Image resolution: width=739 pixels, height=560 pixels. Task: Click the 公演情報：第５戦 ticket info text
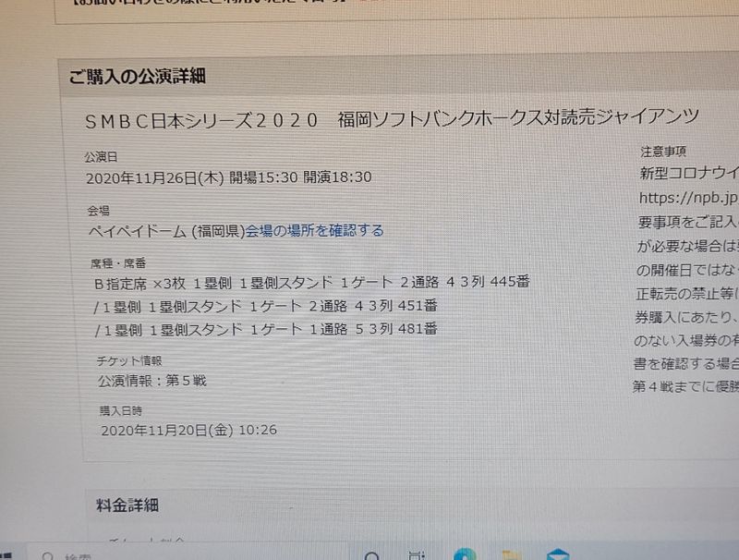[152, 381]
